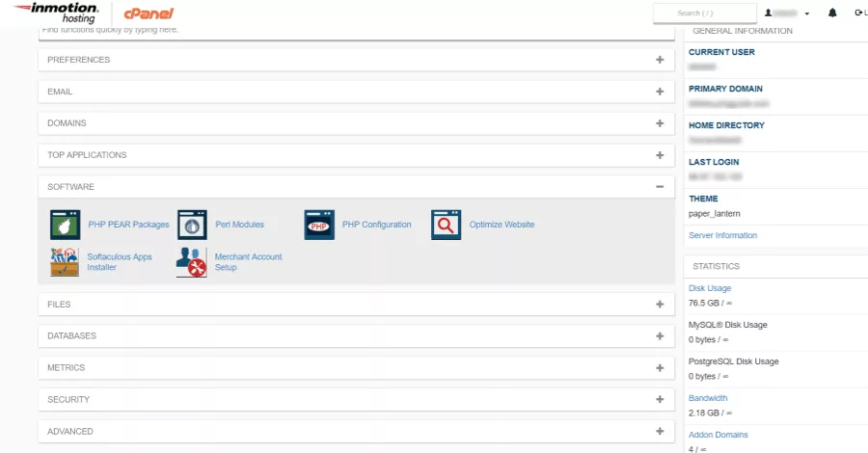Open the PHP PEAR Packages link
This screenshot has width=868, height=453.
point(128,225)
